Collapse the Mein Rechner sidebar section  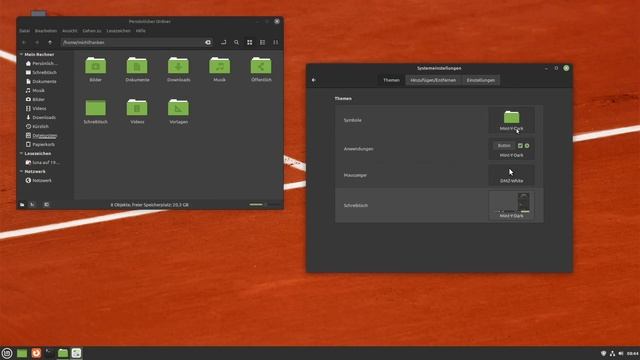point(21,54)
